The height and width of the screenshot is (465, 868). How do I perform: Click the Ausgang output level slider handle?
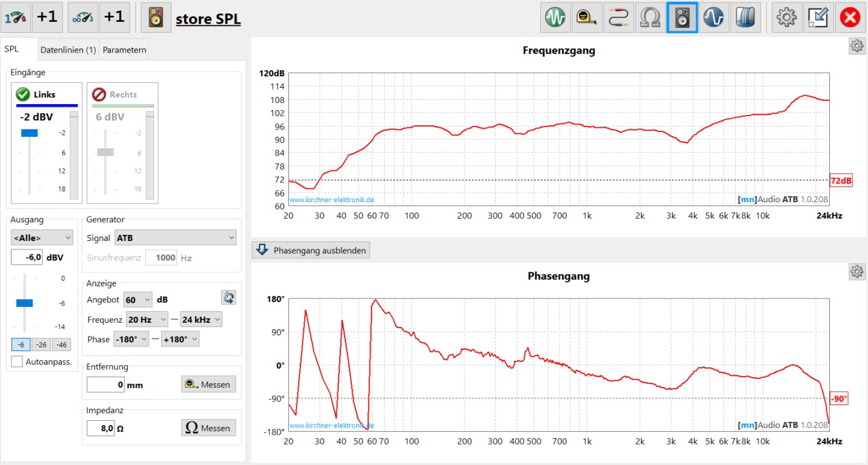click(x=24, y=303)
